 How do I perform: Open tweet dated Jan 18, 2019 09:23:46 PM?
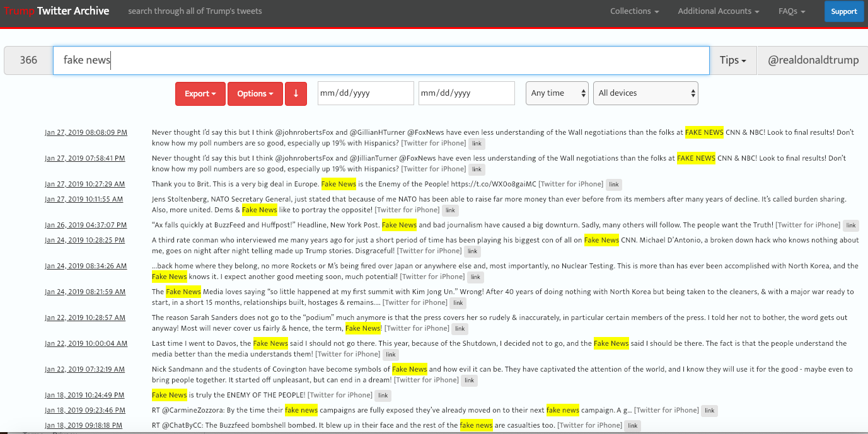(85, 410)
